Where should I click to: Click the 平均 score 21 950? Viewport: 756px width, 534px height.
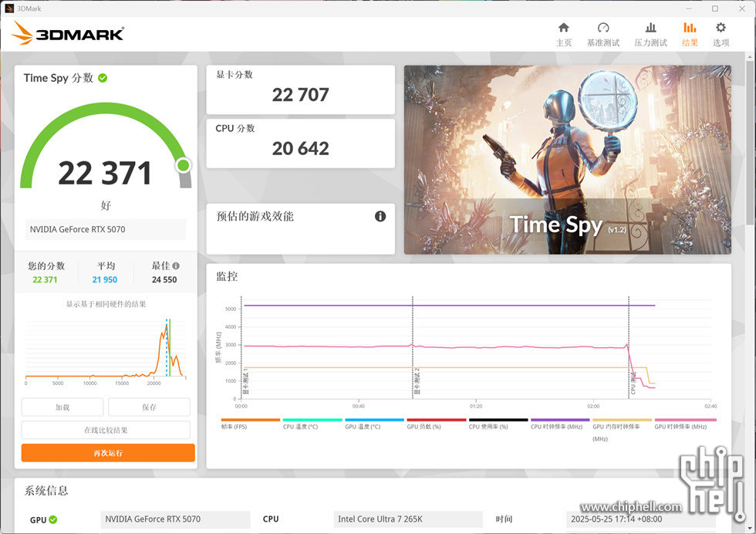coord(105,280)
